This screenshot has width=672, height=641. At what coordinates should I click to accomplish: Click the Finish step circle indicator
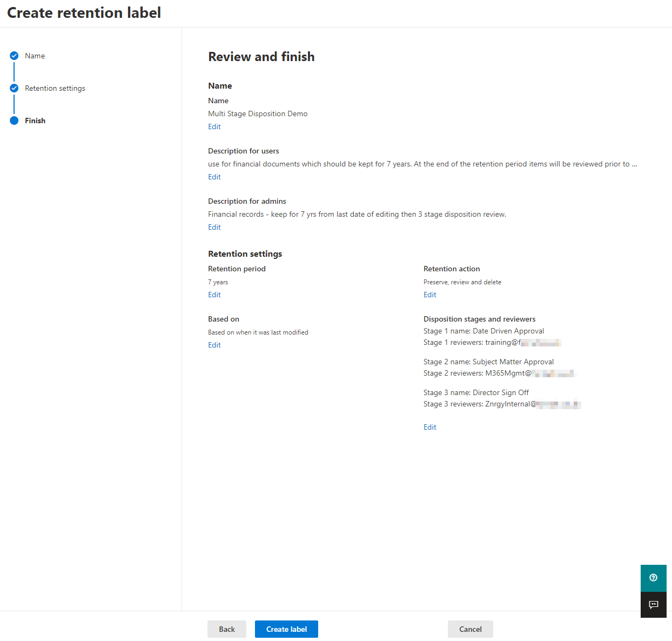point(14,121)
